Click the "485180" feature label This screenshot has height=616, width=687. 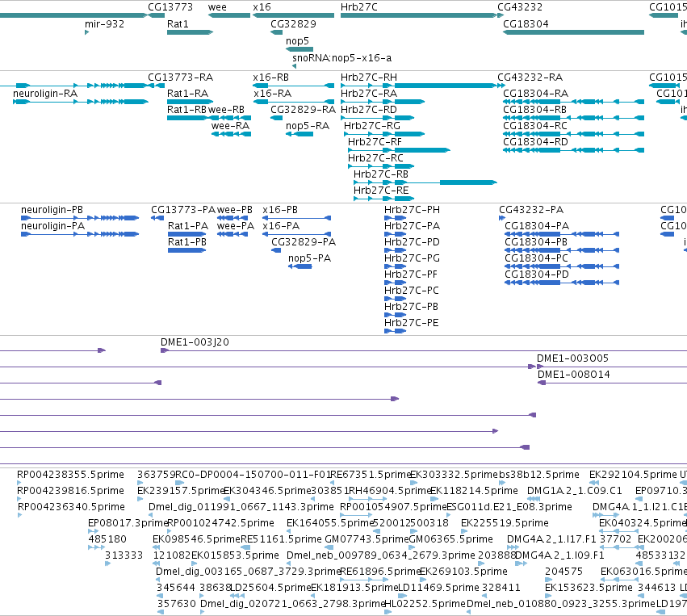tap(107, 539)
